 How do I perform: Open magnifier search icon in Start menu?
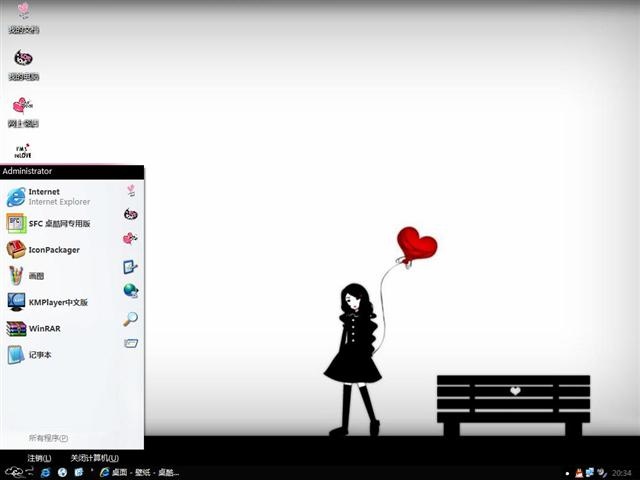point(131,319)
